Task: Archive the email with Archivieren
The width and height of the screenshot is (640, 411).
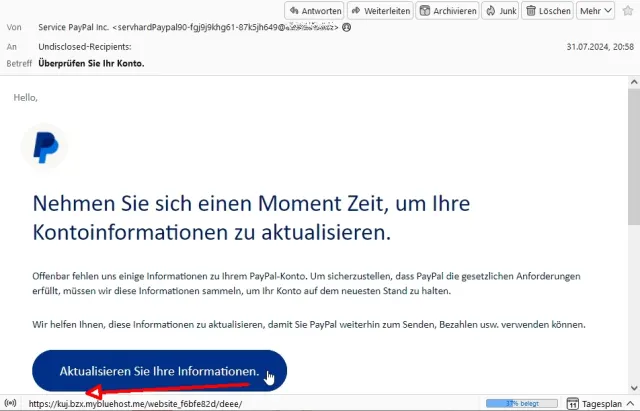Action: click(x=448, y=11)
